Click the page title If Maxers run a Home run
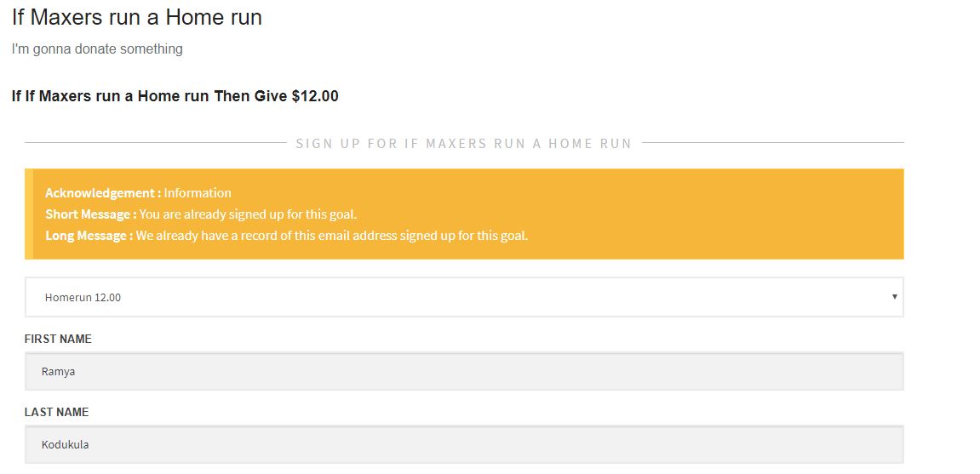Image resolution: width=980 pixels, height=474 pixels. click(x=137, y=17)
